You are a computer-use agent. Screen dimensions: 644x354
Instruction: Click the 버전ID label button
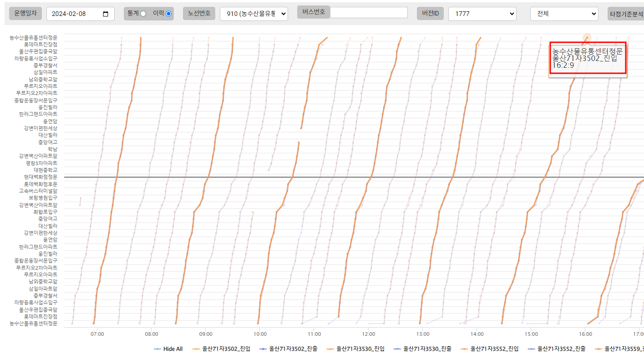tap(430, 14)
